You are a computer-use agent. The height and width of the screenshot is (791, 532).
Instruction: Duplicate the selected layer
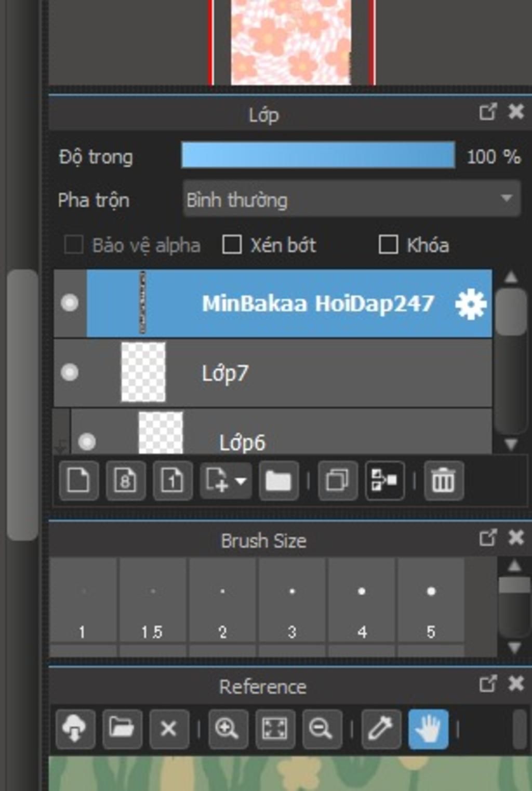pyautogui.click(x=337, y=480)
